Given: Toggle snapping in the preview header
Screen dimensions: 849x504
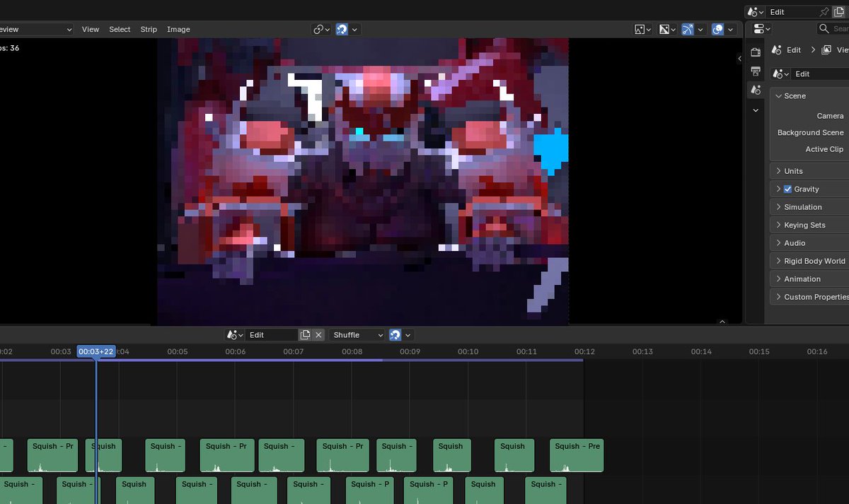Looking at the screenshot, I should click(342, 30).
